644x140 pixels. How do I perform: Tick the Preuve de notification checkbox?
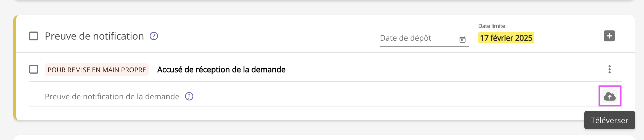coord(34,36)
